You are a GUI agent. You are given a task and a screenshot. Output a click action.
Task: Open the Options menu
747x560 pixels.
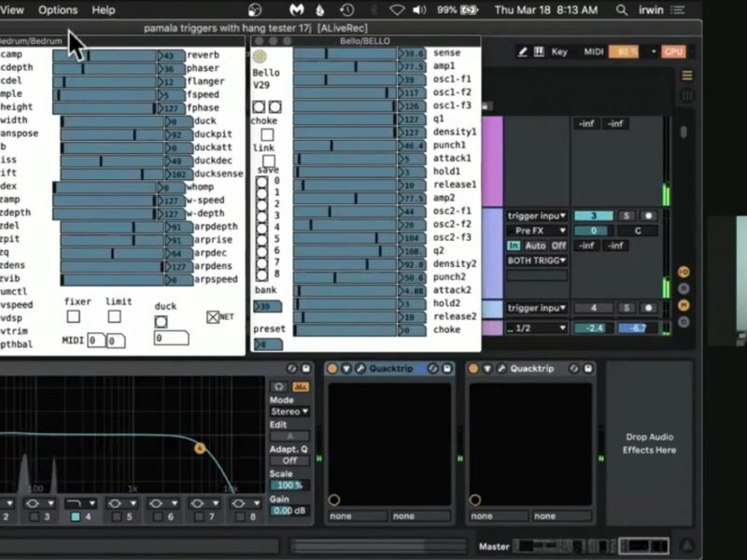[58, 9]
